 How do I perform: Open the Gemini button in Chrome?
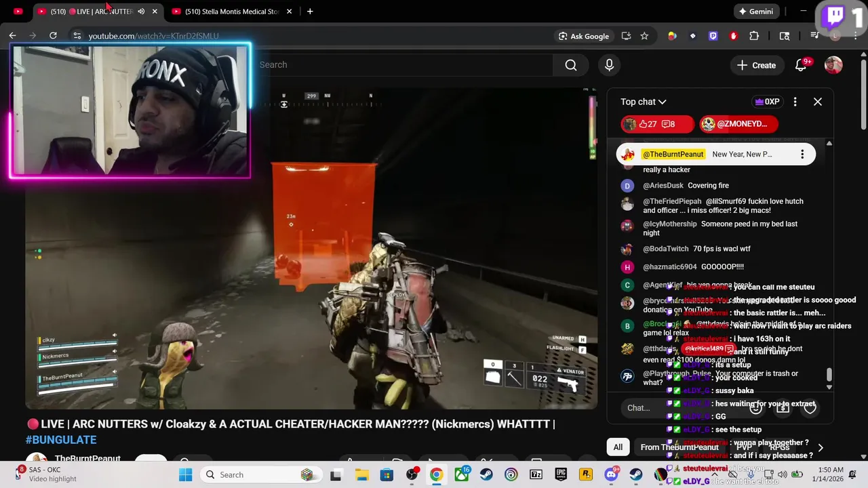[755, 12]
